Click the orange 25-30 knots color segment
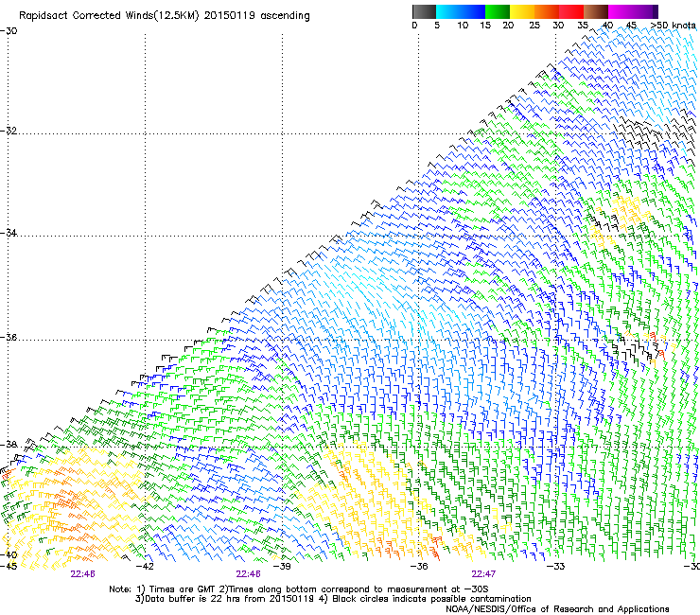 547,11
